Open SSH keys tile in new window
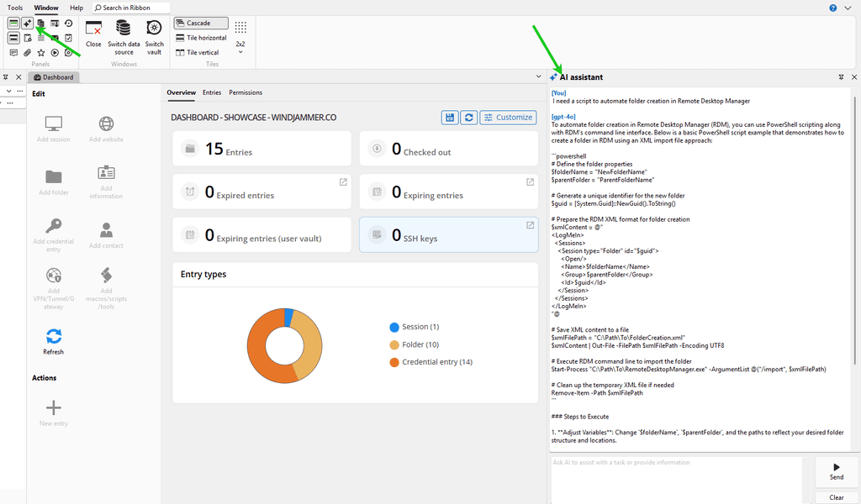This screenshot has width=861, height=504. (530, 225)
